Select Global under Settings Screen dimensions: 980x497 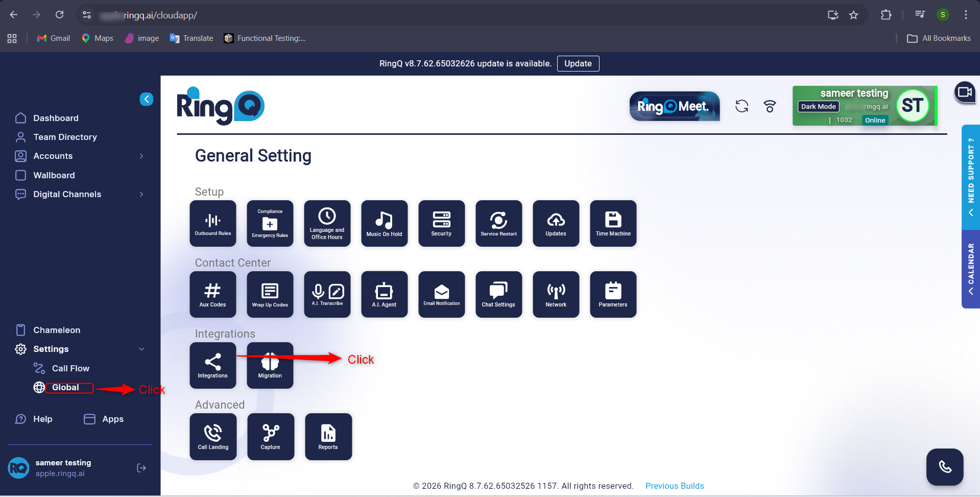tap(65, 388)
